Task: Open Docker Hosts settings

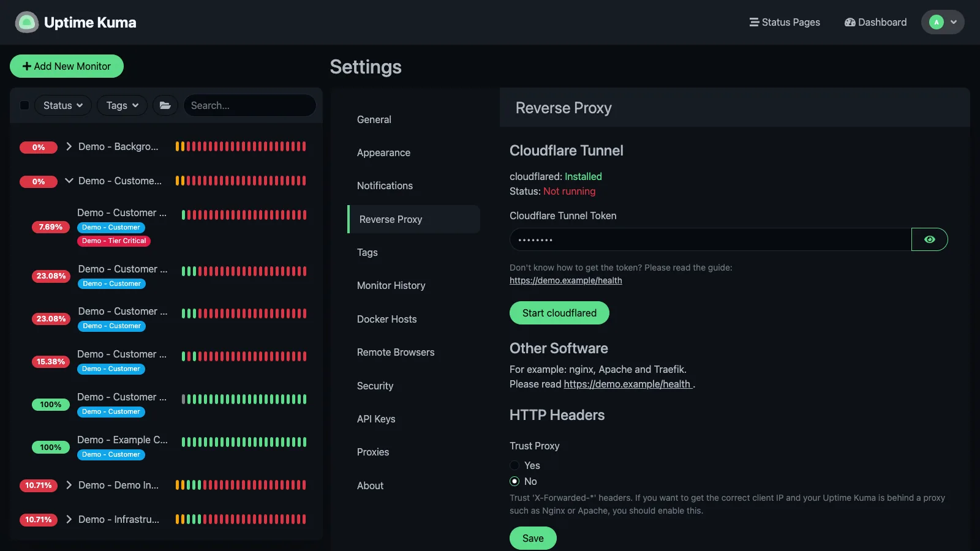Action: click(x=413, y=319)
